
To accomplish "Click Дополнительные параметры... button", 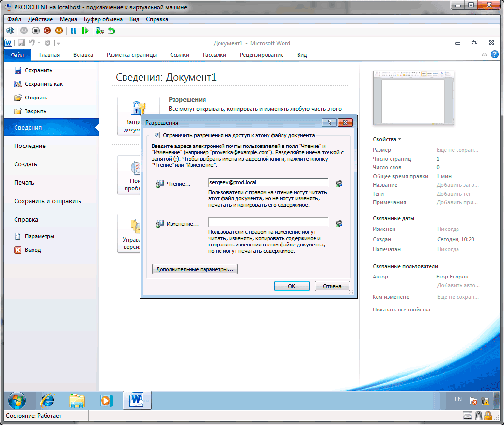I will [195, 269].
